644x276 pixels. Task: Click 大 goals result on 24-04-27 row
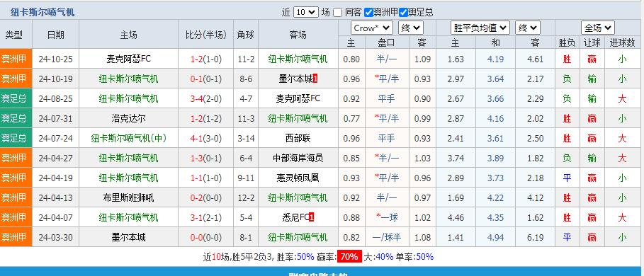coord(622,158)
